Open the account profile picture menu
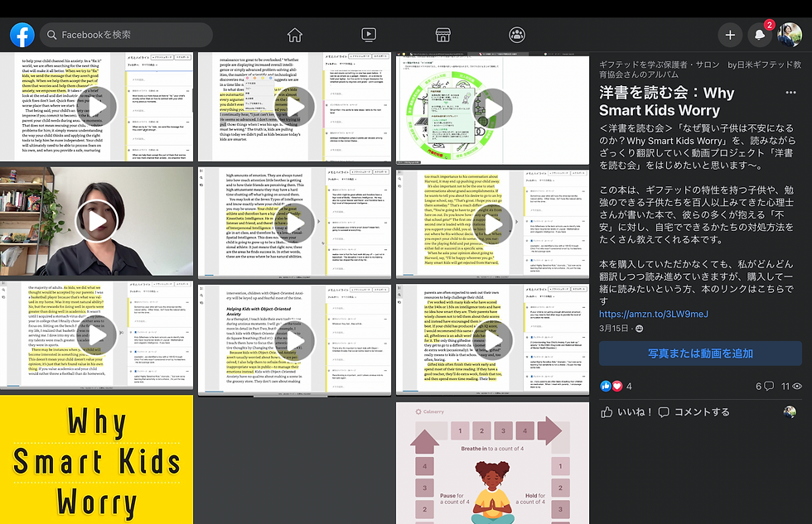This screenshot has width=812, height=524. point(790,35)
